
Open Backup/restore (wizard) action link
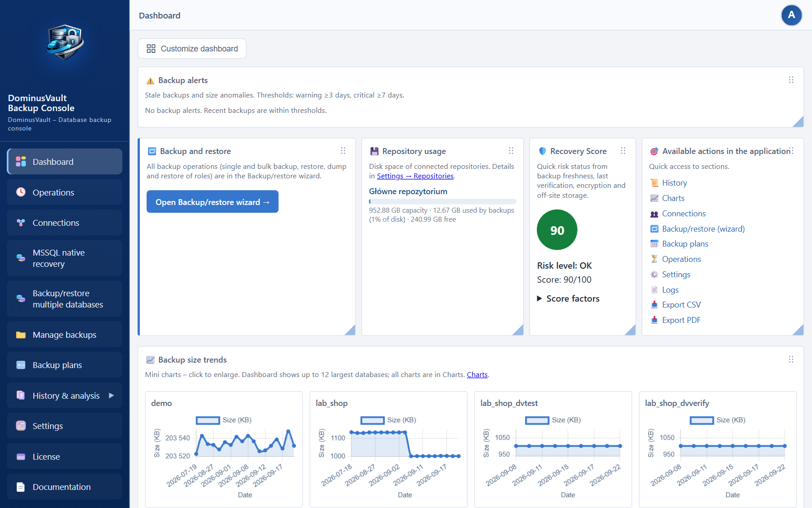703,229
